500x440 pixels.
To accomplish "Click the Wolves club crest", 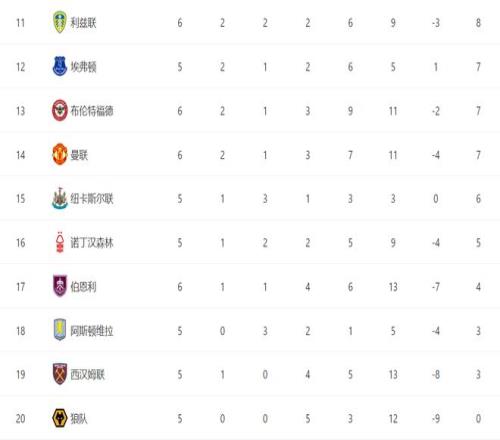I will tap(60, 418).
